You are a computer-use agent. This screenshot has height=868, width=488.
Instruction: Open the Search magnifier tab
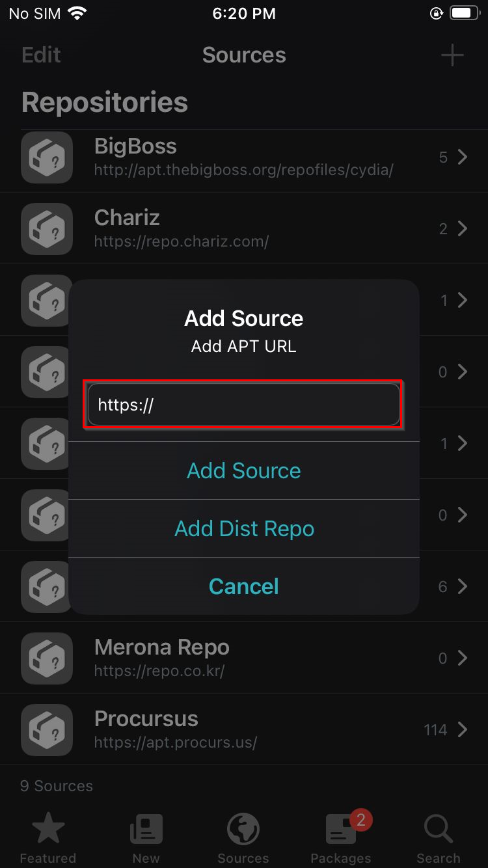pyautogui.click(x=439, y=839)
